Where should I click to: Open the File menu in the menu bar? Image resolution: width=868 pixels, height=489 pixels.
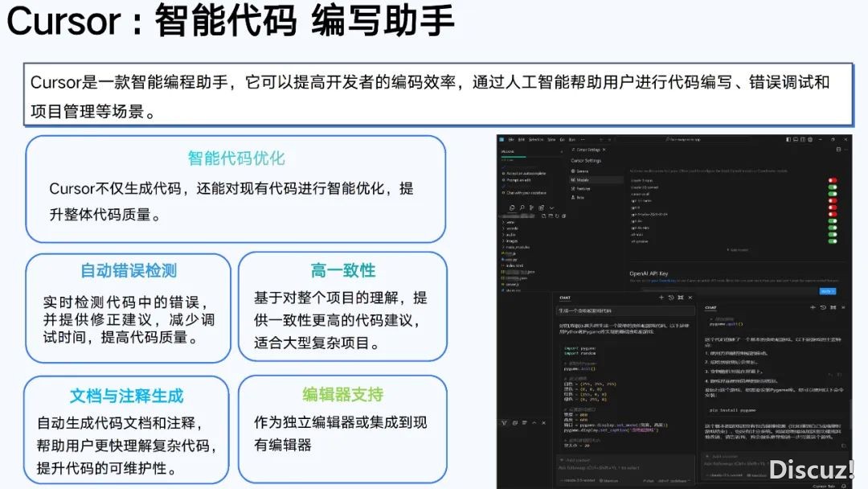point(511,139)
